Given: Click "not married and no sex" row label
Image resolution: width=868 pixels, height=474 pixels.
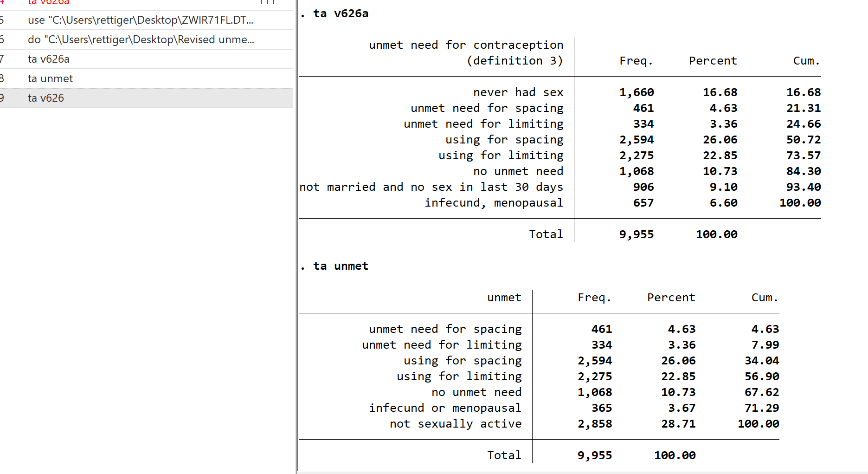Looking at the screenshot, I should (431, 188).
